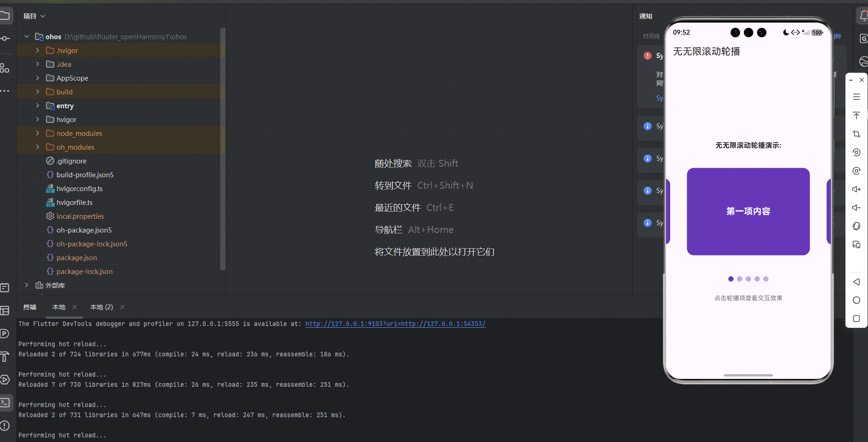Image resolution: width=868 pixels, height=442 pixels.
Task: Open the Flutter DevTools URL link
Action: tap(395, 324)
